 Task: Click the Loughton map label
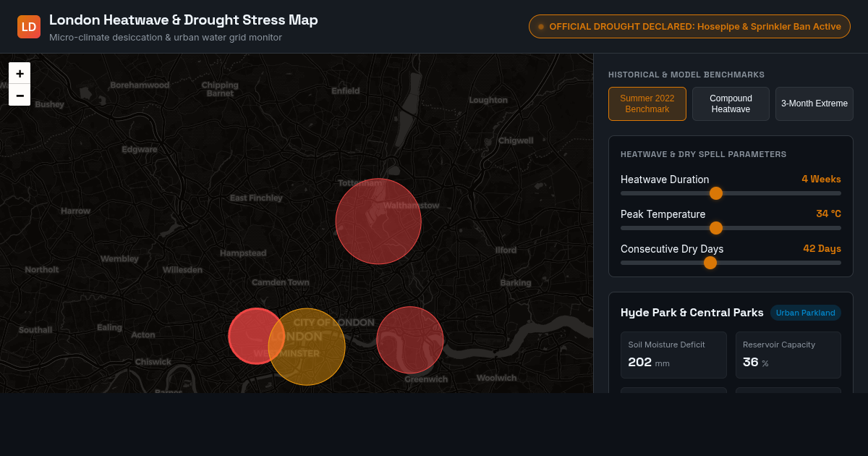(488, 100)
